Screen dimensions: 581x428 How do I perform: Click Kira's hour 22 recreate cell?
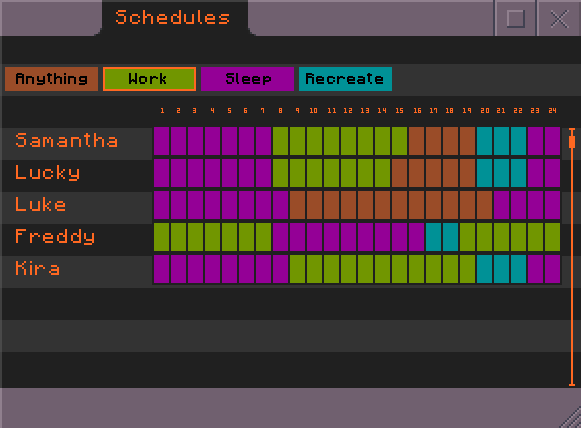point(518,269)
